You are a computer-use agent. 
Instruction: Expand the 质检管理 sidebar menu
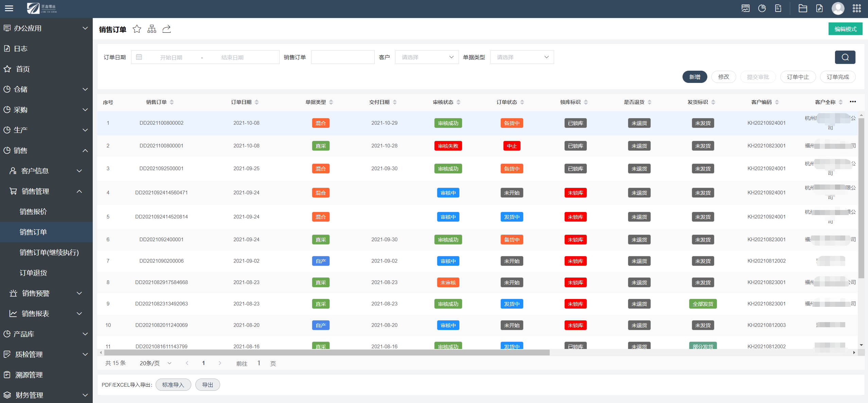click(x=46, y=354)
